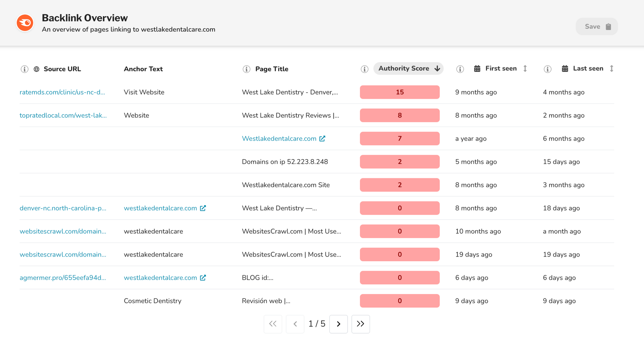
Task: Click '10 months ago' first seen value
Action: (x=478, y=231)
